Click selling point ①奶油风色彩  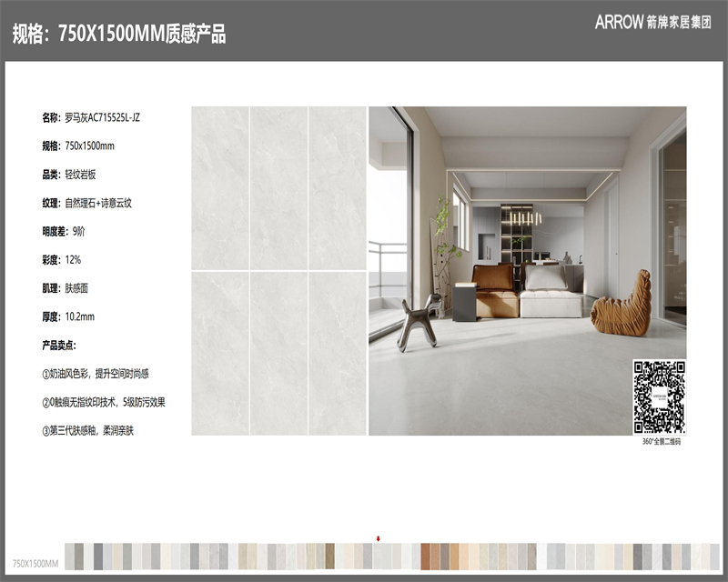96,374
